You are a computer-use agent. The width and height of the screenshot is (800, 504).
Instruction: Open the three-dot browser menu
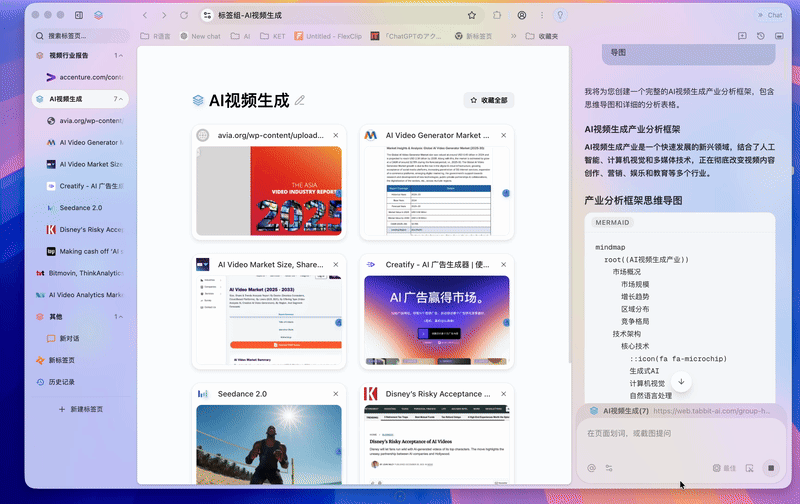click(542, 15)
